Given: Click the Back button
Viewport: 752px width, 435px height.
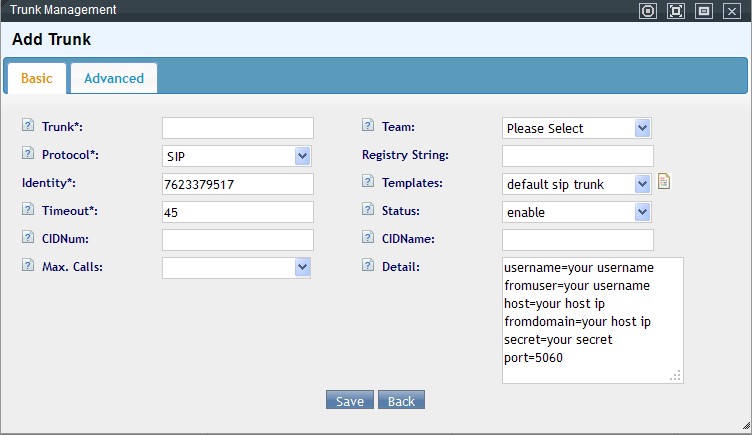Looking at the screenshot, I should (x=401, y=401).
